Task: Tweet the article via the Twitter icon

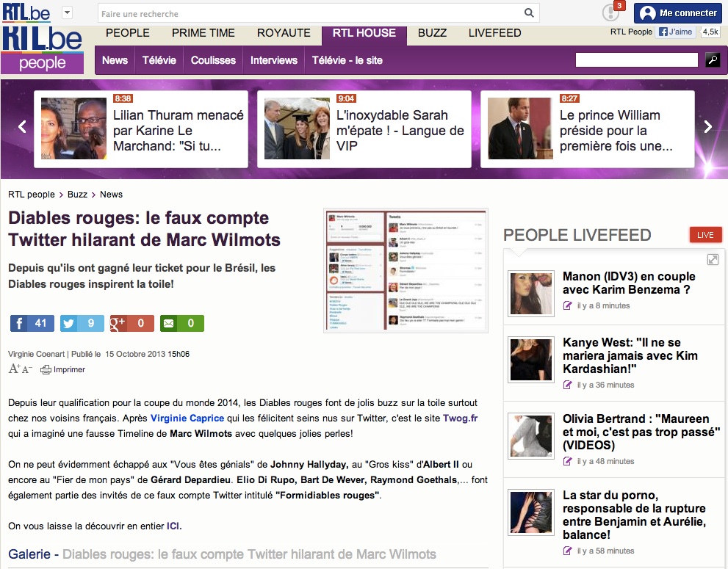Action: tap(68, 323)
